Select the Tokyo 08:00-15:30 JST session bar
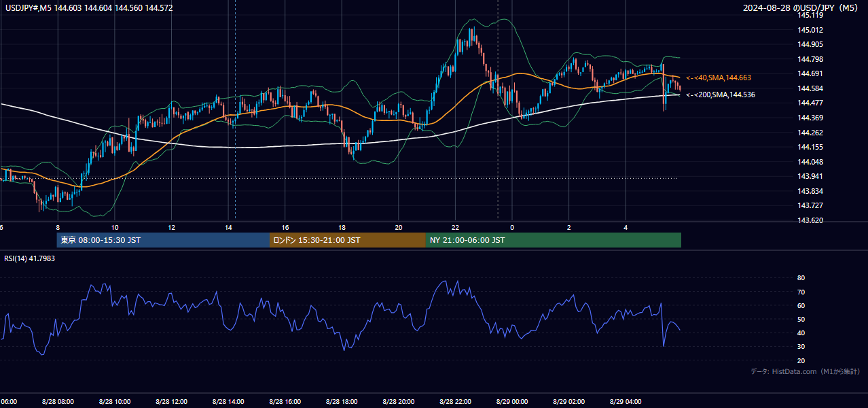 pos(163,240)
